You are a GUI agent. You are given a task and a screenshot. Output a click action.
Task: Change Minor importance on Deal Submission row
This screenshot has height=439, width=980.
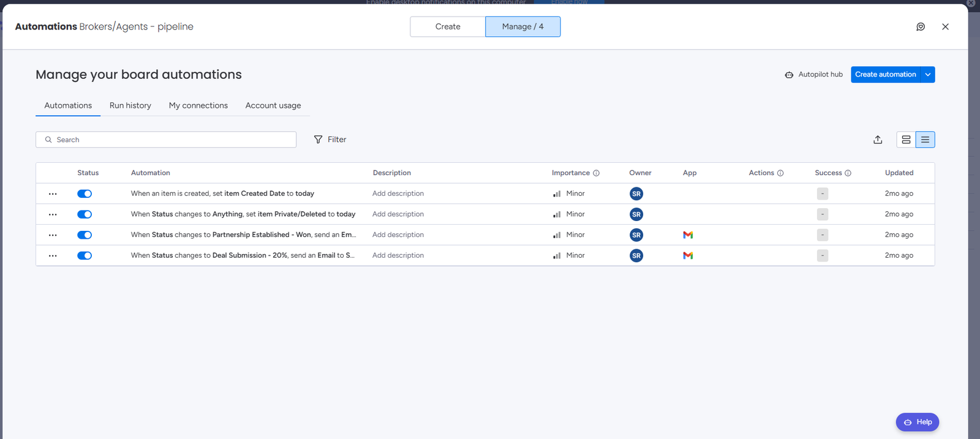click(569, 255)
